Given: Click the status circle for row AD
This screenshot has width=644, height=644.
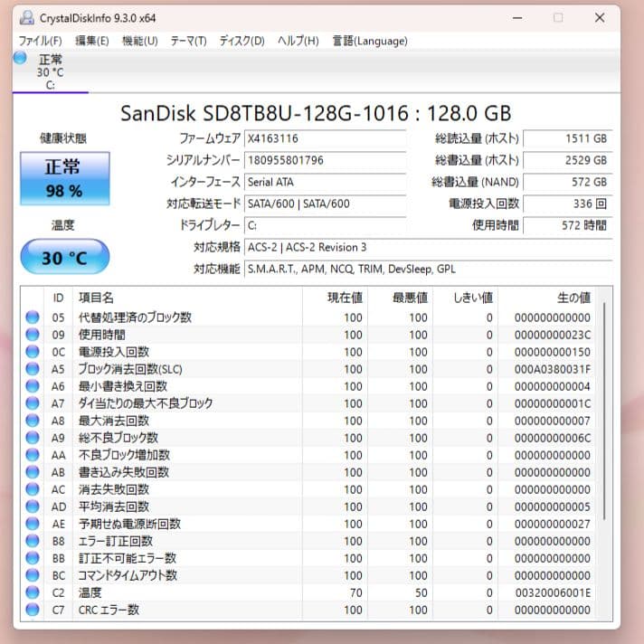Looking at the screenshot, I should tap(33, 507).
